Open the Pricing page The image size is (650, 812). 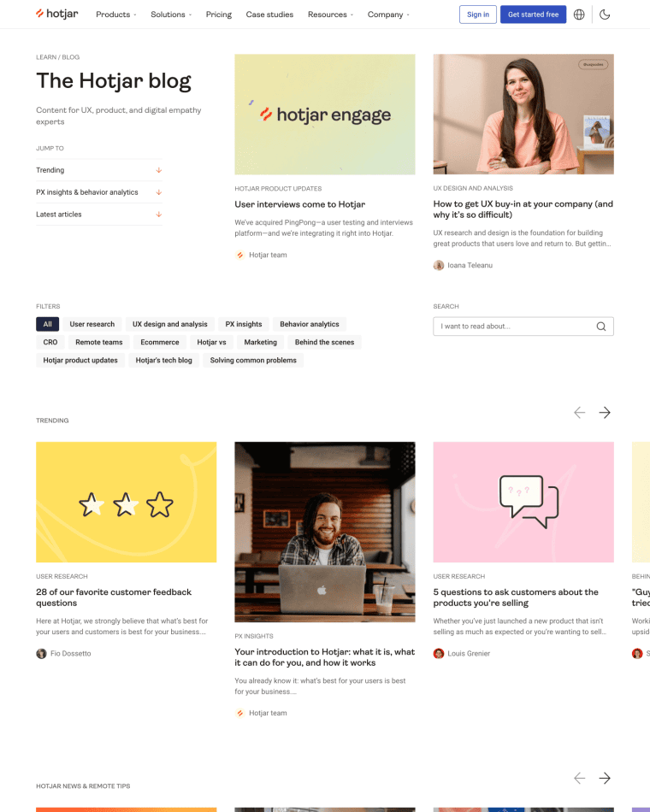219,15
